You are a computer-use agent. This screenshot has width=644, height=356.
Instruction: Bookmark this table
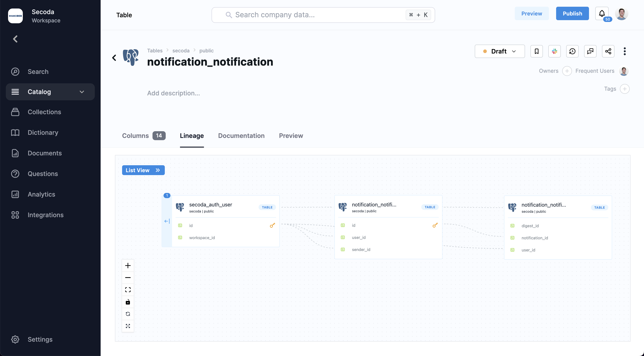tap(536, 51)
